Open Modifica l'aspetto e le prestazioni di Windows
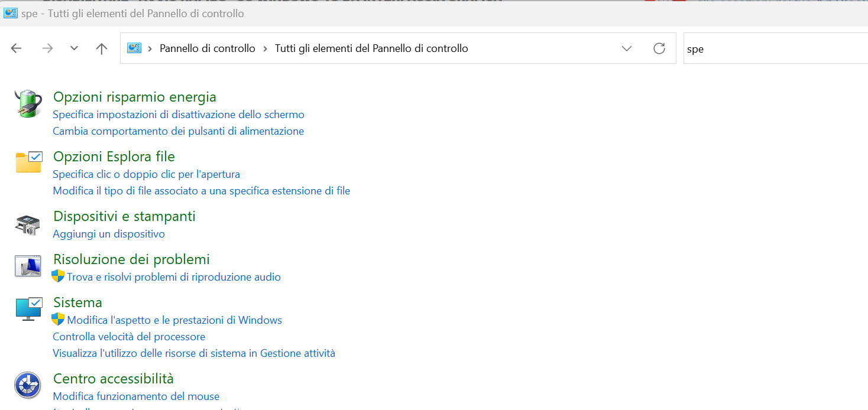The width and height of the screenshot is (868, 410). click(174, 320)
